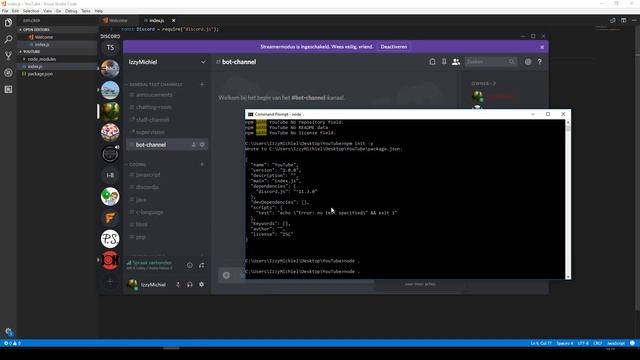Click Deactiveren in streamer mode banner
640x360 pixels.
tap(393, 47)
